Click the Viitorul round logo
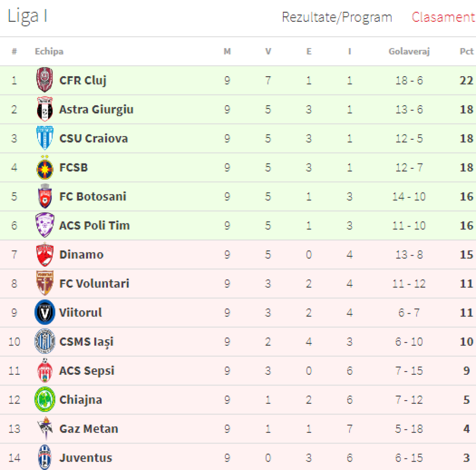This screenshot has width=476, height=470. pyautogui.click(x=45, y=312)
